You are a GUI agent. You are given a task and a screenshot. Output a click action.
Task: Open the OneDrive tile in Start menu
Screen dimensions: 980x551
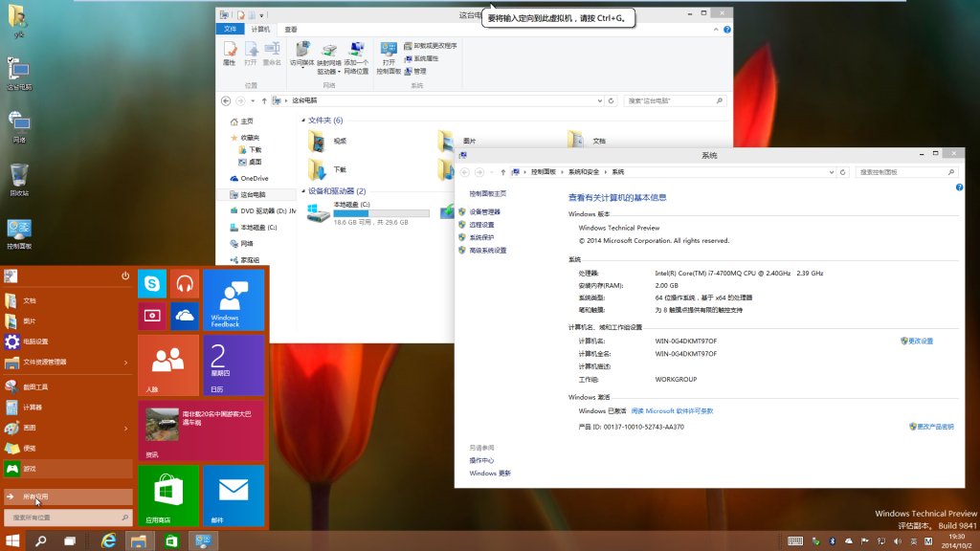point(185,316)
